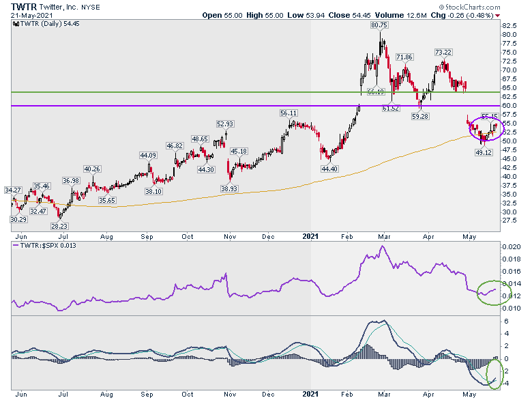Click the red down-arrow change indicator

(497, 16)
